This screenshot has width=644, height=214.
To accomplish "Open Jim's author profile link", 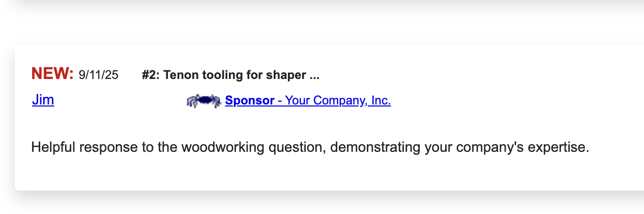I will (43, 100).
